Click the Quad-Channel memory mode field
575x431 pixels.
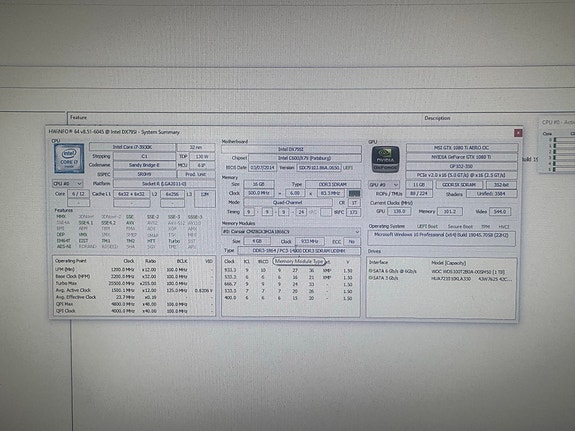[x=288, y=202]
